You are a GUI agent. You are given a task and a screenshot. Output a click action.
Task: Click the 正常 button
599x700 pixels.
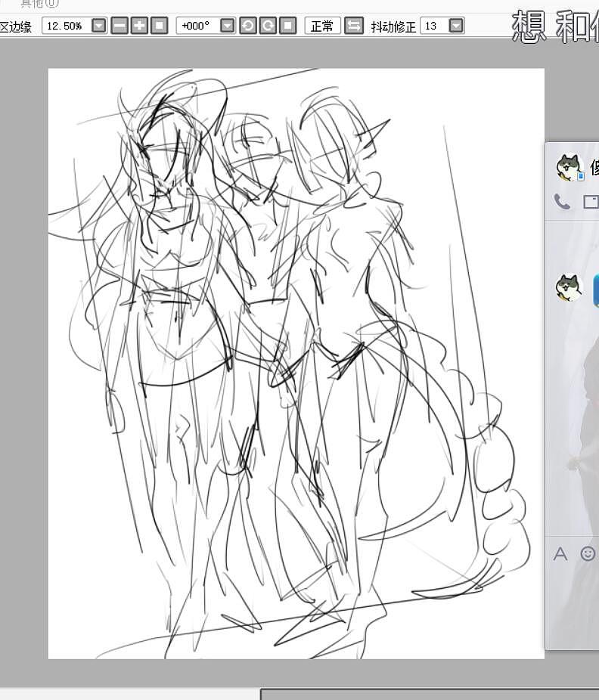click(x=322, y=26)
